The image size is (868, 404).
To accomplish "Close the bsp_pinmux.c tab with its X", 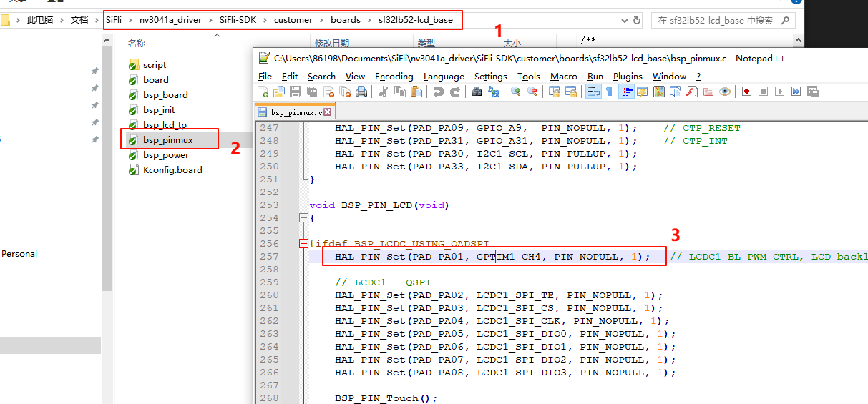I will pos(328,112).
